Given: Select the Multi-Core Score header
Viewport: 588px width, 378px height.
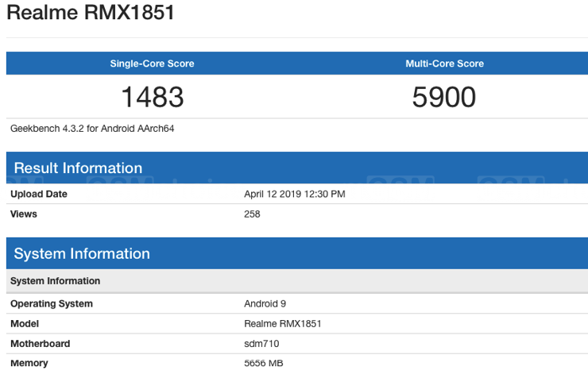Looking at the screenshot, I should pos(444,64).
